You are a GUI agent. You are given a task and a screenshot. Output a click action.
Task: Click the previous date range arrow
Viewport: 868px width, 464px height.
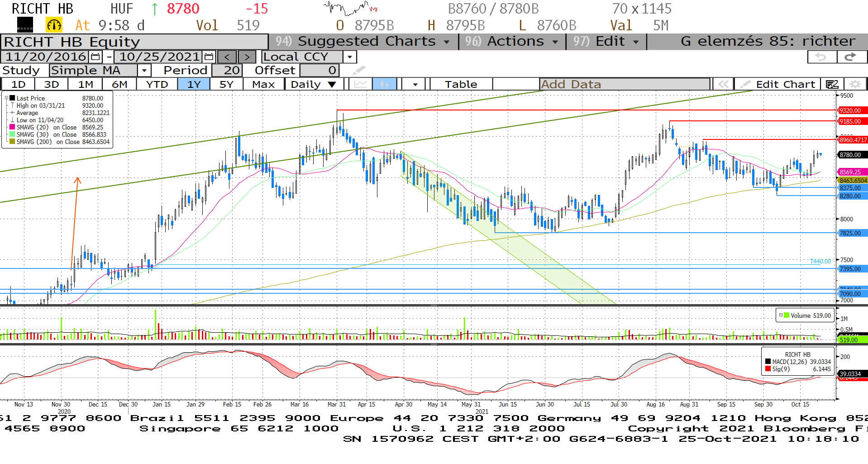click(x=227, y=57)
